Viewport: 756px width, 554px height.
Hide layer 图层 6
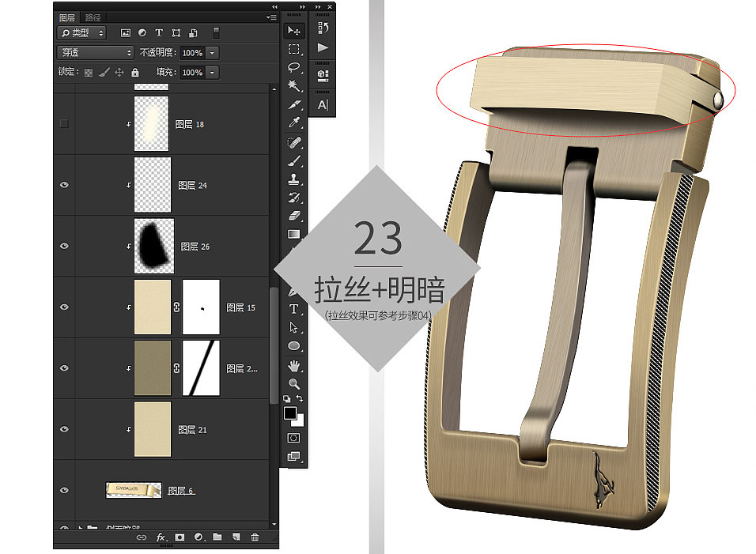tap(64, 491)
